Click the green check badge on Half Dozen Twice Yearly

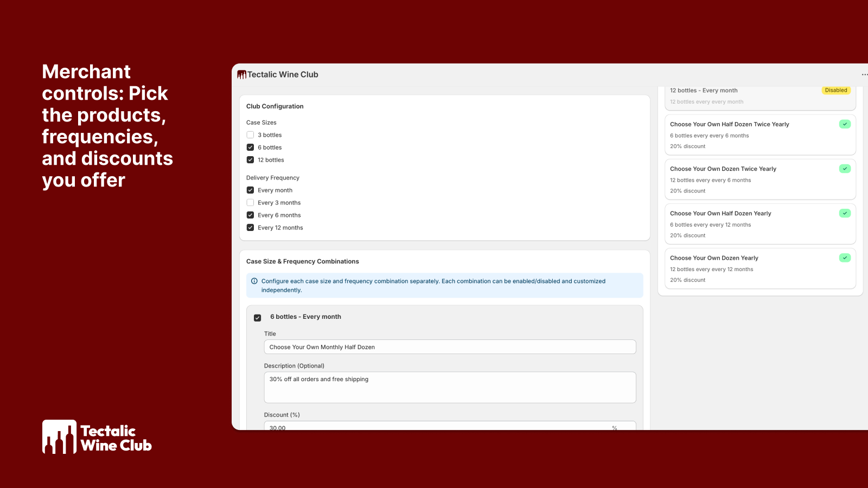click(845, 124)
